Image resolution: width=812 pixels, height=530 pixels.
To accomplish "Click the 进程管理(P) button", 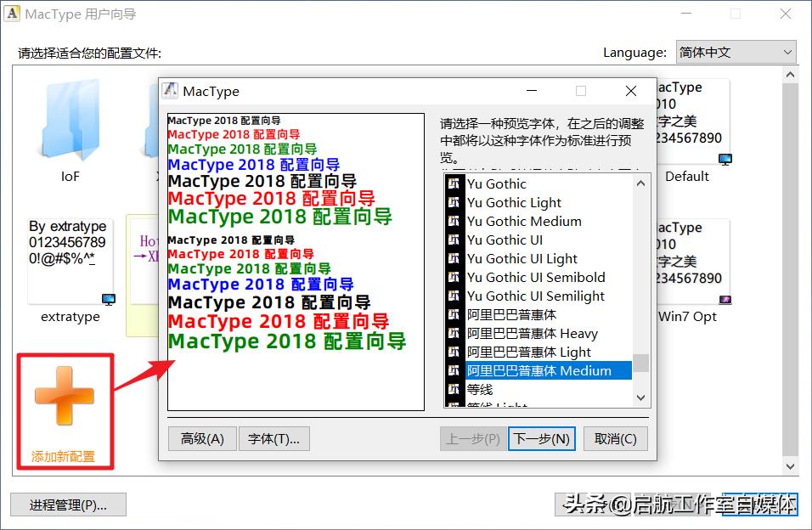I will [68, 505].
